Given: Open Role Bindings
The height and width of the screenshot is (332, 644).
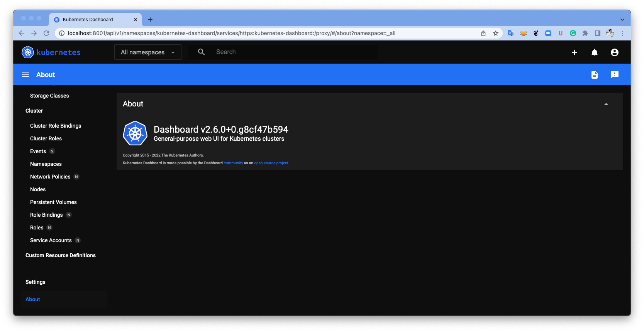Looking at the screenshot, I should tap(46, 215).
